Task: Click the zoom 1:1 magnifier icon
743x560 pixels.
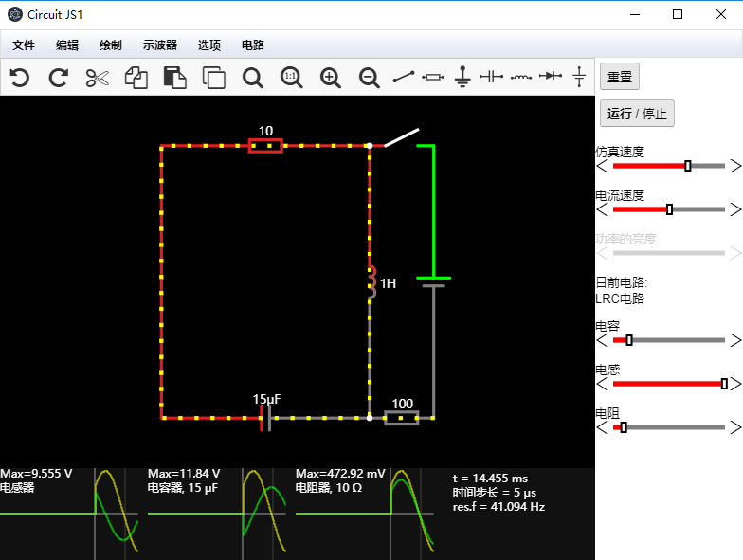Action: [x=292, y=78]
